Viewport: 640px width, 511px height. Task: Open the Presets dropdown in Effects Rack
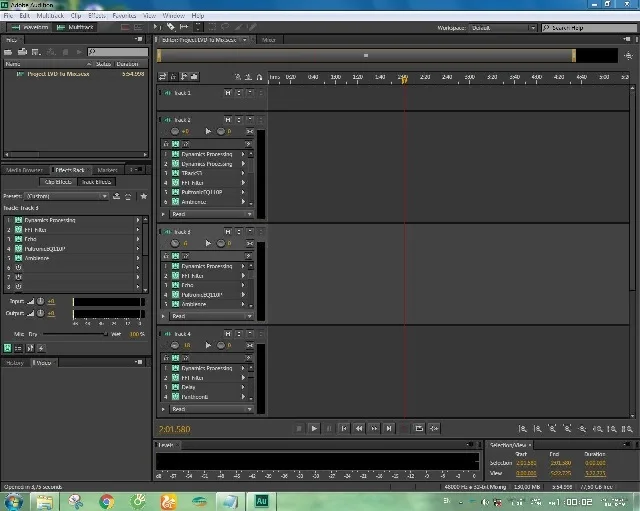(x=67, y=196)
